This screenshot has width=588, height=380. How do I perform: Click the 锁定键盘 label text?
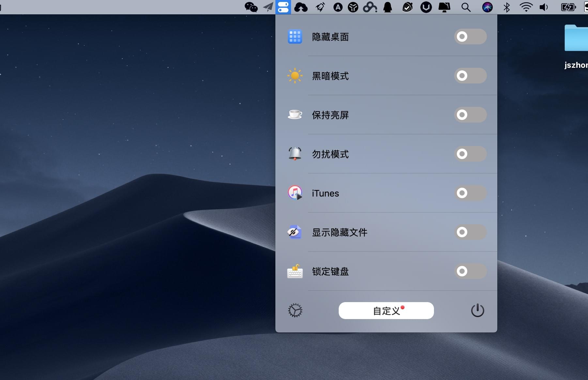(330, 271)
